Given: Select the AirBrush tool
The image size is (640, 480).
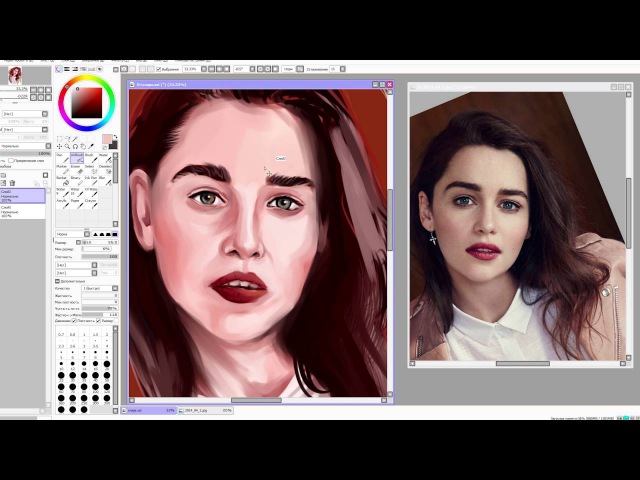Looking at the screenshot, I should (x=76, y=158).
